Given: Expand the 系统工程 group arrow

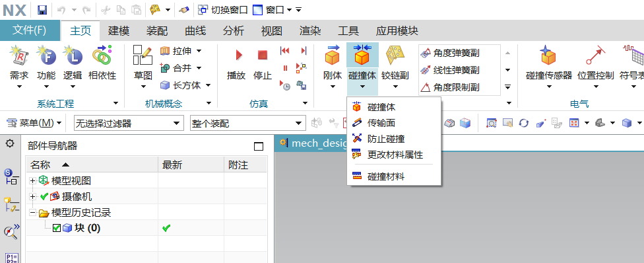Looking at the screenshot, I should (116, 103).
